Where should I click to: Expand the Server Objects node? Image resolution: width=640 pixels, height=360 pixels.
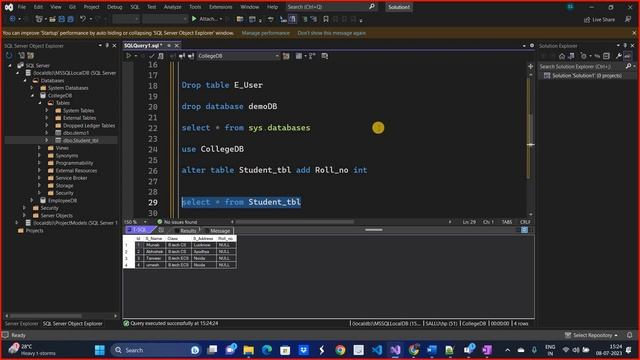coord(24,216)
